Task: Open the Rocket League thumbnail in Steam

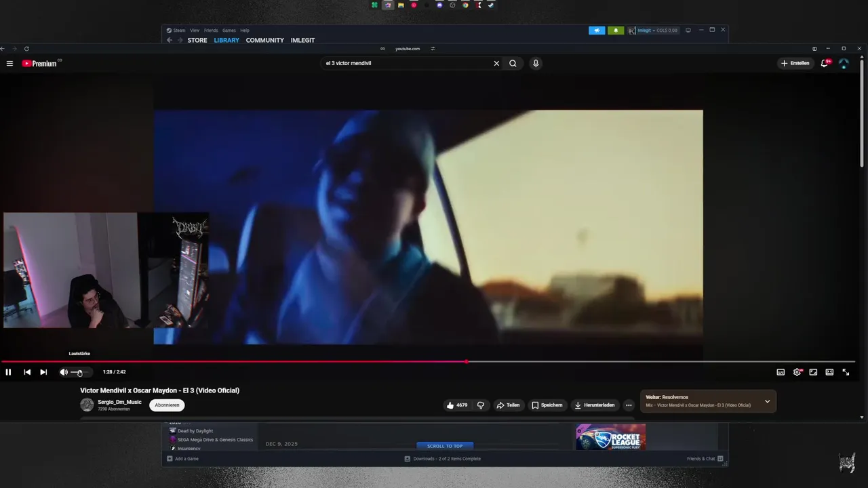Action: click(x=611, y=437)
